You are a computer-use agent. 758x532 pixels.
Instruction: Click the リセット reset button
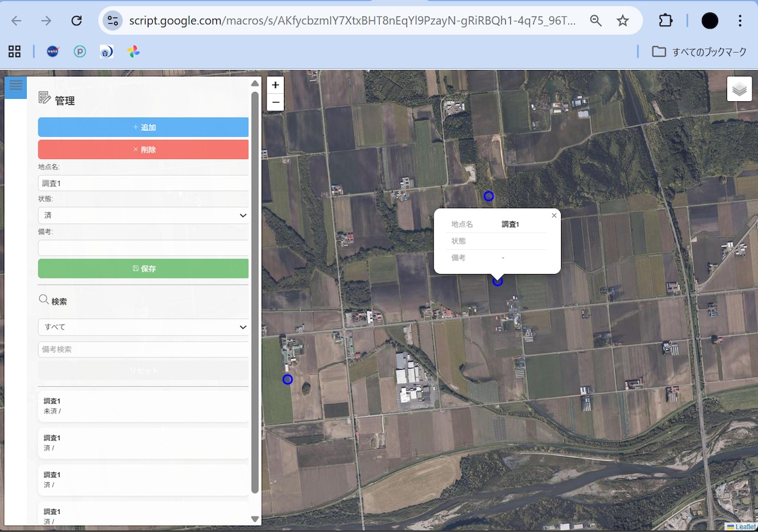click(144, 370)
